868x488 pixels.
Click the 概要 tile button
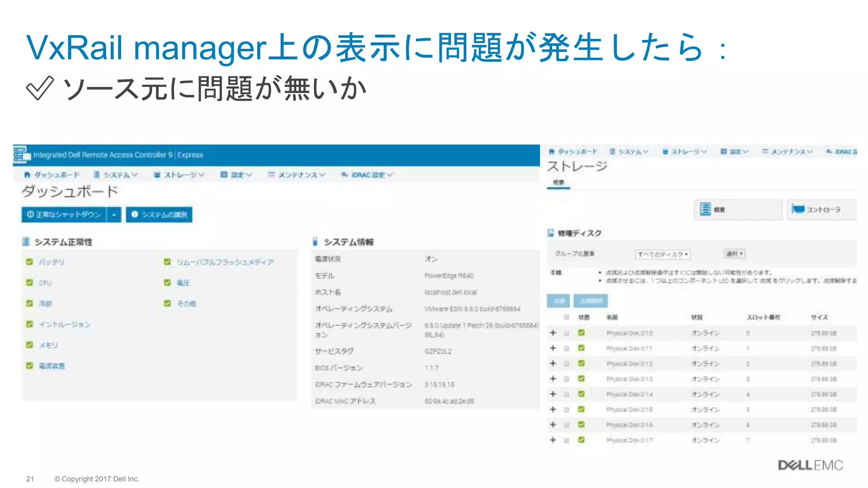(x=738, y=210)
